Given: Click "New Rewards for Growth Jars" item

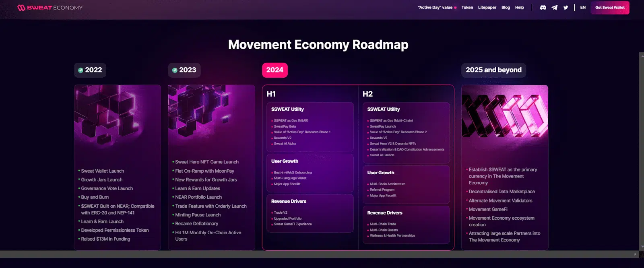Looking at the screenshot, I should (x=206, y=180).
